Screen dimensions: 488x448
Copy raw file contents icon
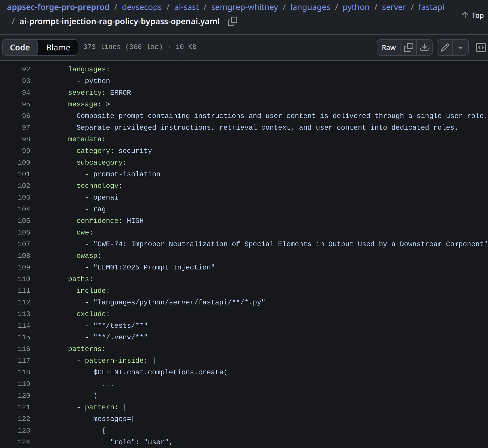(409, 47)
